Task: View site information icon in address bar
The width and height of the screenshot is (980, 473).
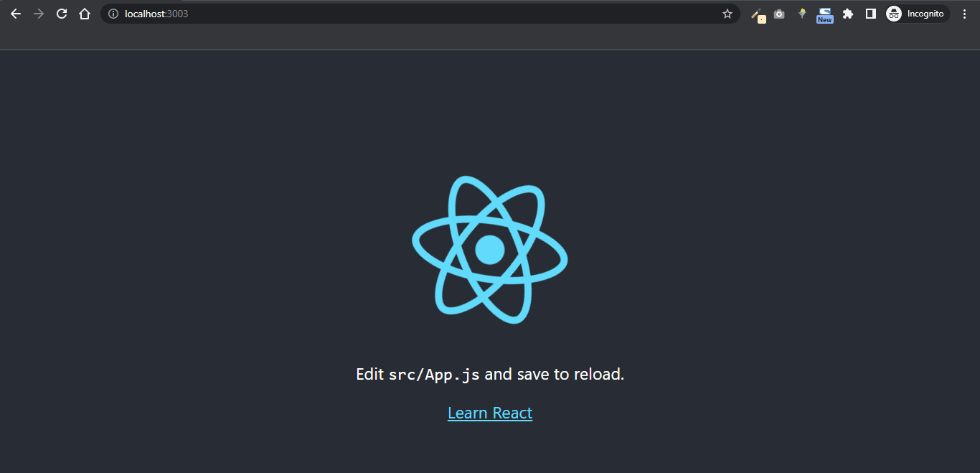Action: pos(113,14)
